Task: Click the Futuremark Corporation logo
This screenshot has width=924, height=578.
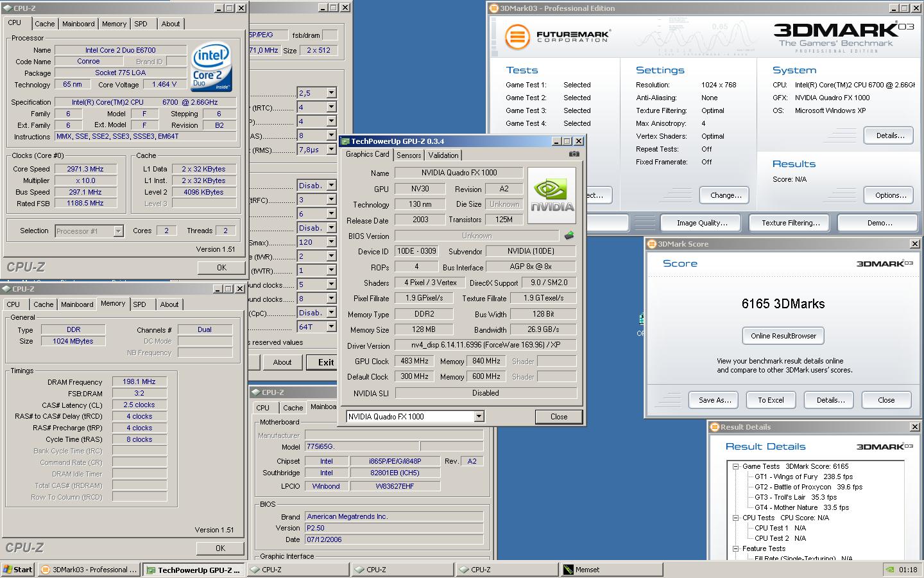Action: coord(558,37)
